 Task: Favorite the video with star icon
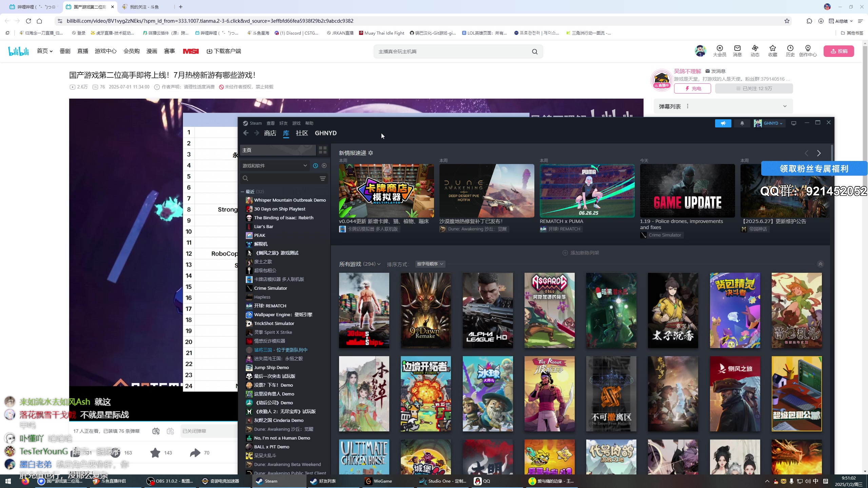(155, 453)
